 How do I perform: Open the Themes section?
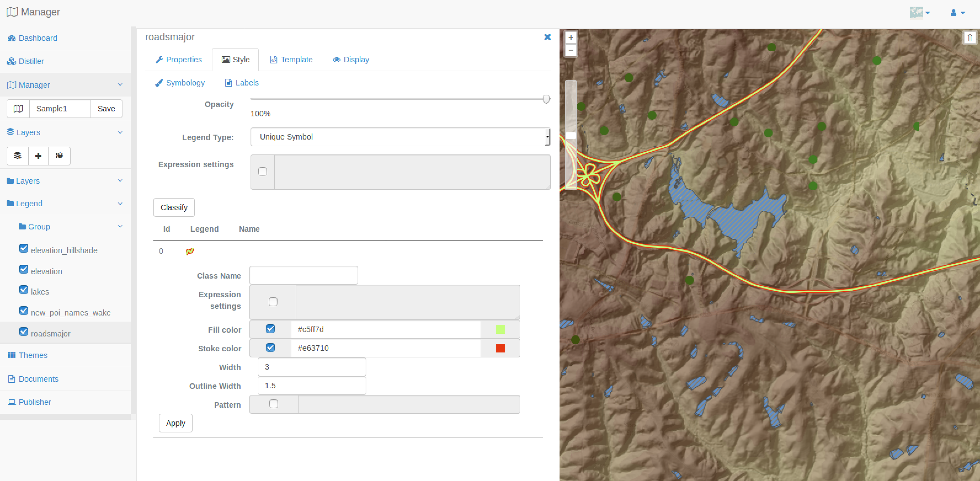click(x=33, y=355)
